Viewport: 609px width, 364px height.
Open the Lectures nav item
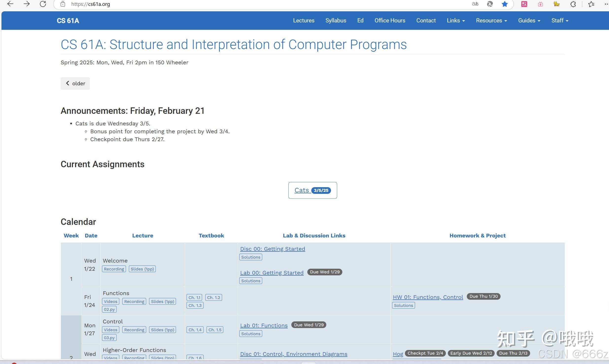(304, 20)
